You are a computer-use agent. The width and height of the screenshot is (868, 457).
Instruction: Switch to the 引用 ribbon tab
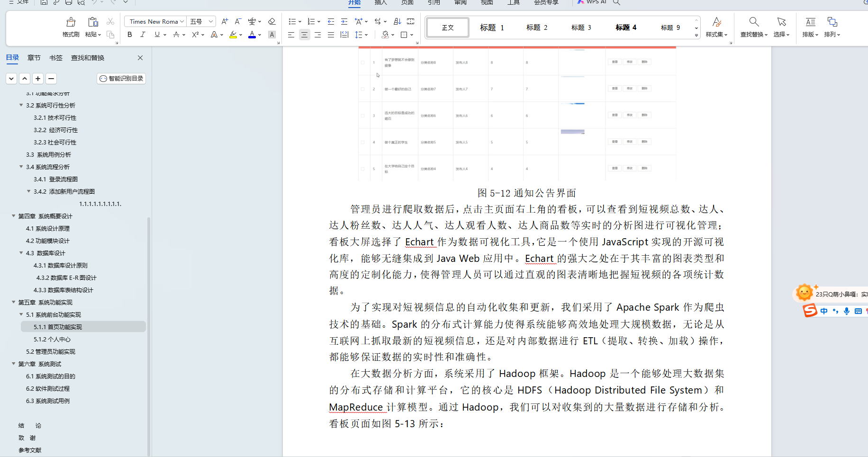(434, 2)
